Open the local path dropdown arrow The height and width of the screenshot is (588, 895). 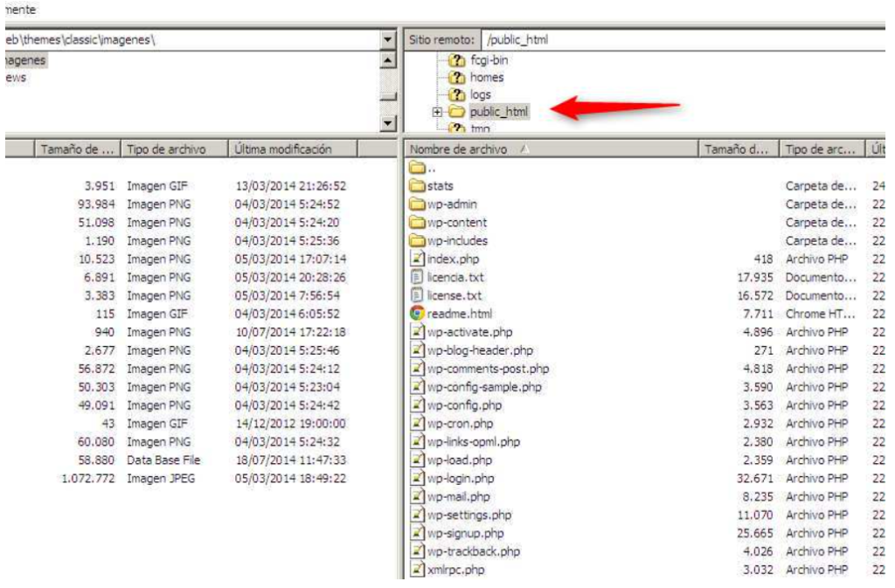tap(388, 40)
